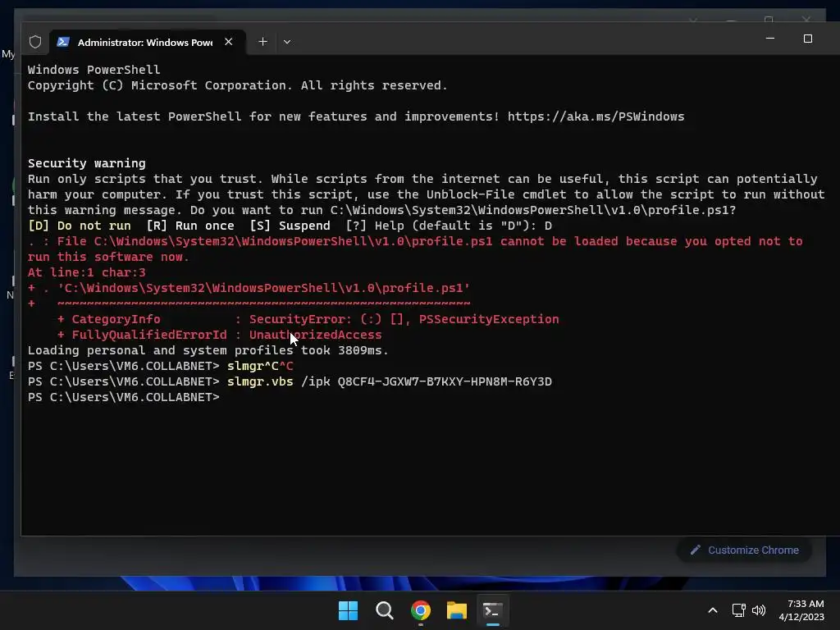Open File Explorer from taskbar
Viewport: 840px width, 630px height.
(457, 610)
